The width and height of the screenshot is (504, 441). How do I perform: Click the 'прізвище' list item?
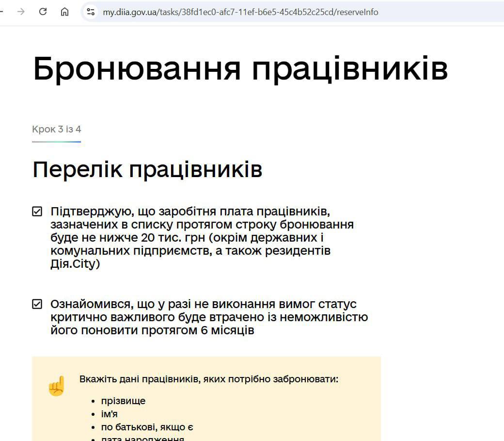tap(123, 401)
